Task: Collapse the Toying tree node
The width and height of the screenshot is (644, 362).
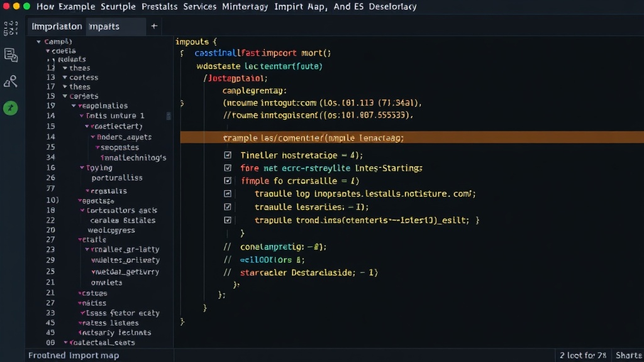Action: coord(82,167)
